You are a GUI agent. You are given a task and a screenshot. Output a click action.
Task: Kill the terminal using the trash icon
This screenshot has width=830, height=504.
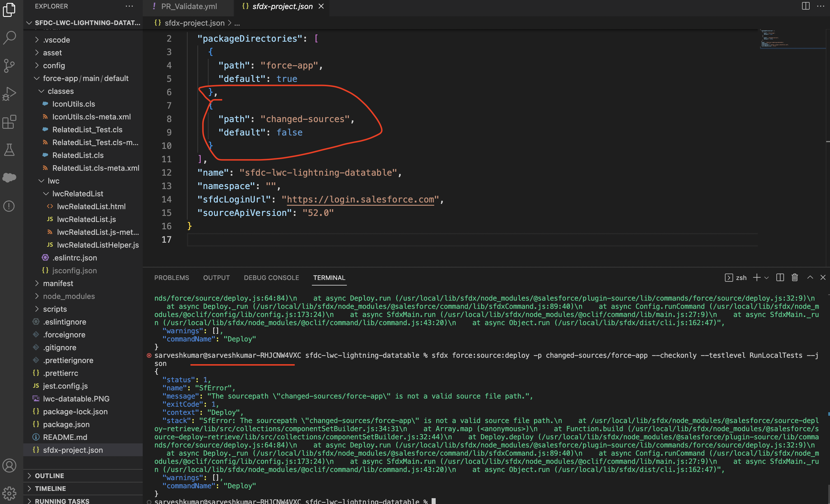(x=795, y=277)
